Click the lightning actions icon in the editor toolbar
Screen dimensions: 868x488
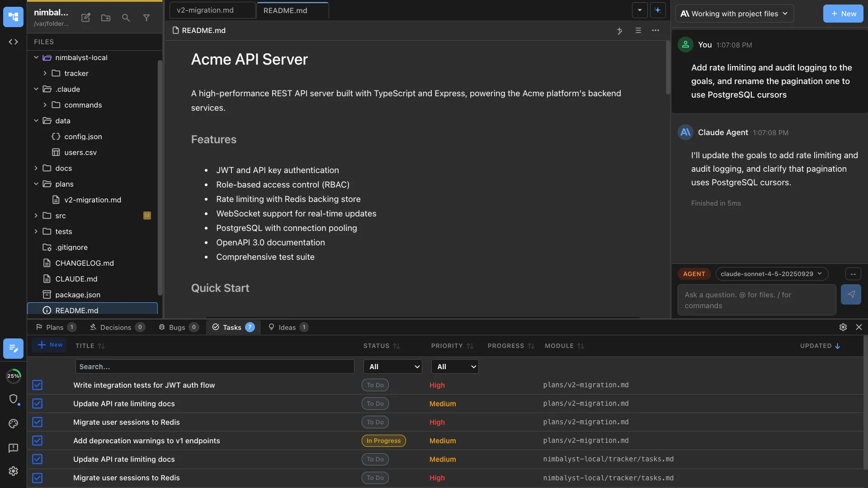tap(619, 31)
